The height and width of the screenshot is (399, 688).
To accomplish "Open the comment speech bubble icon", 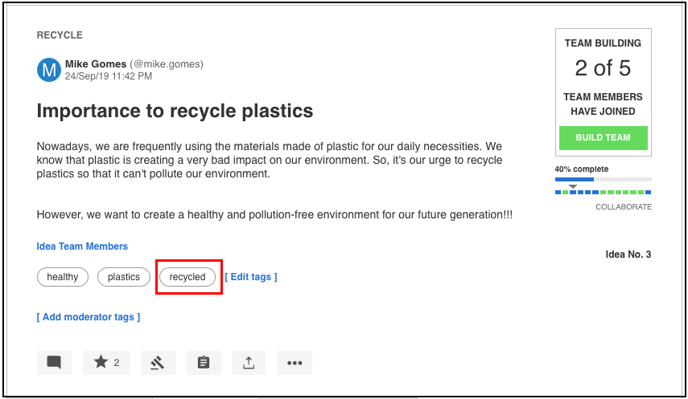I will pyautogui.click(x=54, y=363).
